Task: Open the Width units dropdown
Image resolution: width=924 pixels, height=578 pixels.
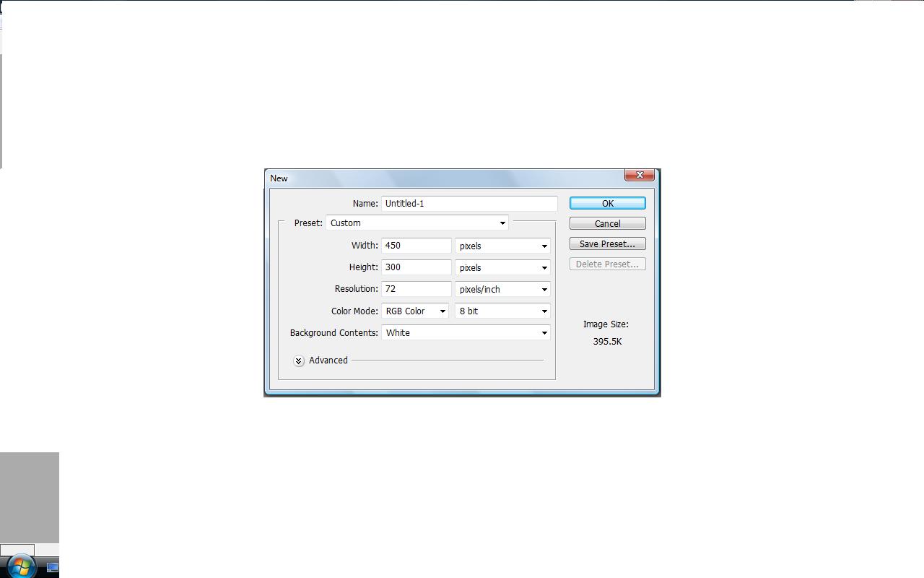Action: [x=502, y=246]
